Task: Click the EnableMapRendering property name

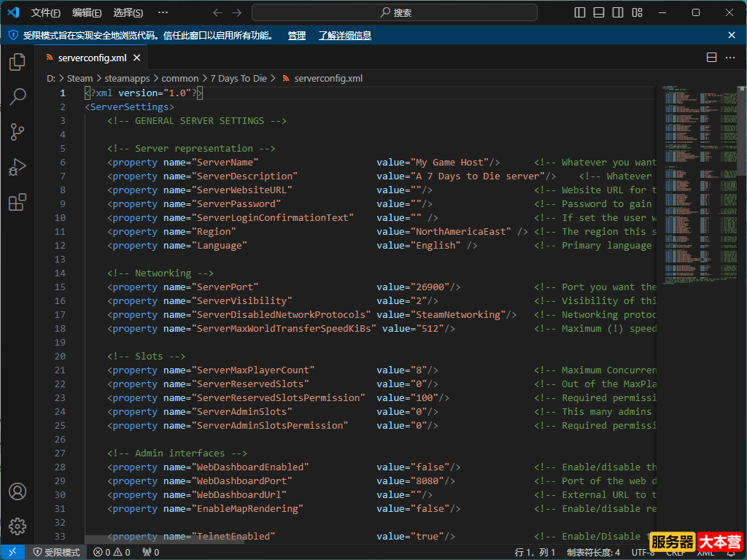Action: pos(247,508)
